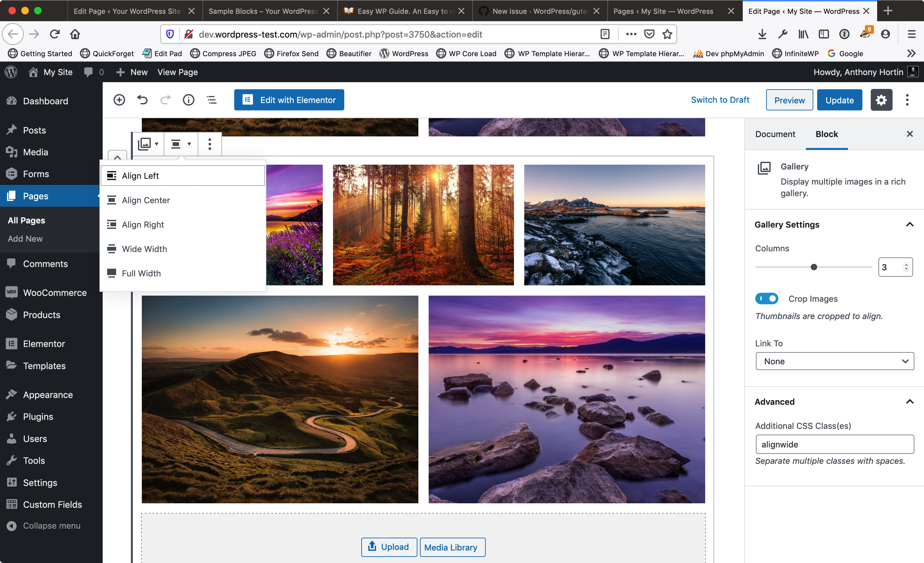Switch to the Document tab
The height and width of the screenshot is (563, 924).
(x=775, y=134)
